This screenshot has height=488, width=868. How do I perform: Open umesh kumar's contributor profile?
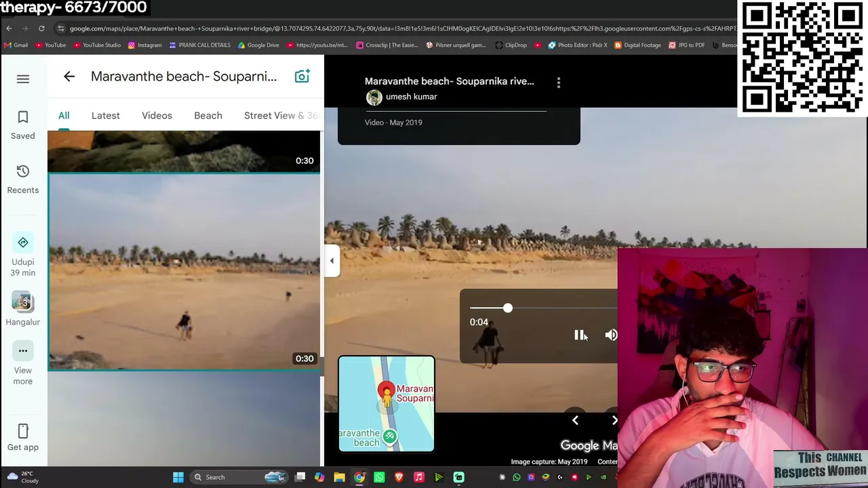[411, 97]
